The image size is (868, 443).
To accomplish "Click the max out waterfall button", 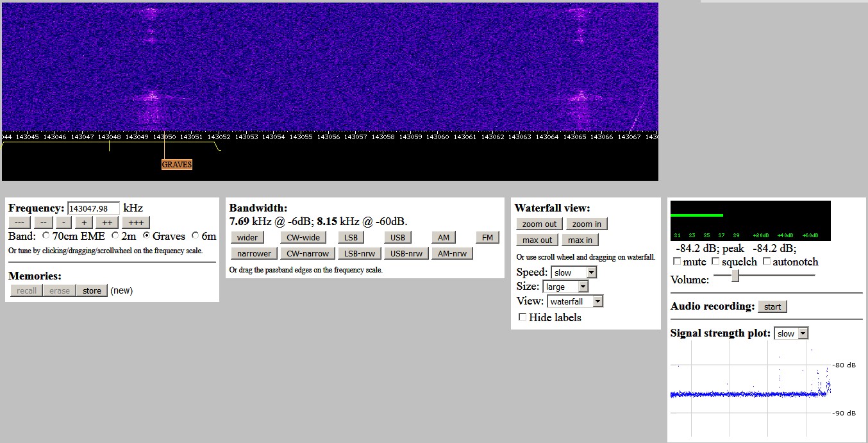I will 537,240.
